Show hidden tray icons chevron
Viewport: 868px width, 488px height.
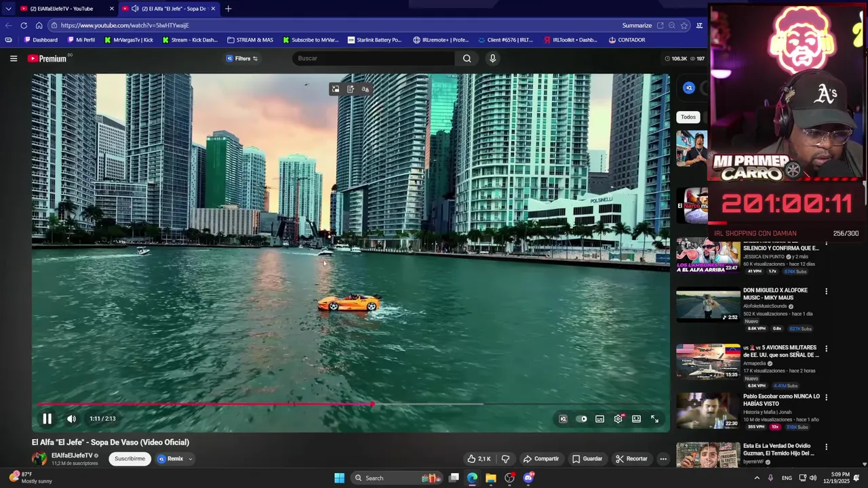point(757,478)
